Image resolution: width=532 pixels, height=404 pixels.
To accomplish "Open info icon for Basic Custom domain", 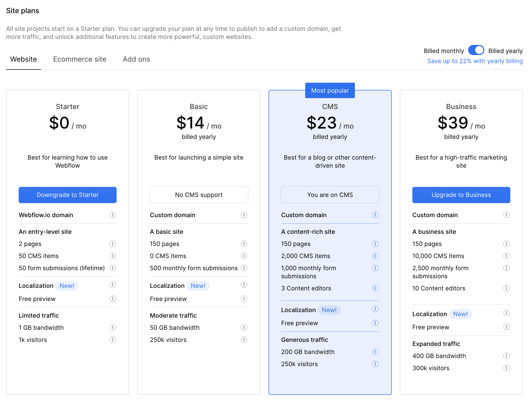I will pos(244,215).
